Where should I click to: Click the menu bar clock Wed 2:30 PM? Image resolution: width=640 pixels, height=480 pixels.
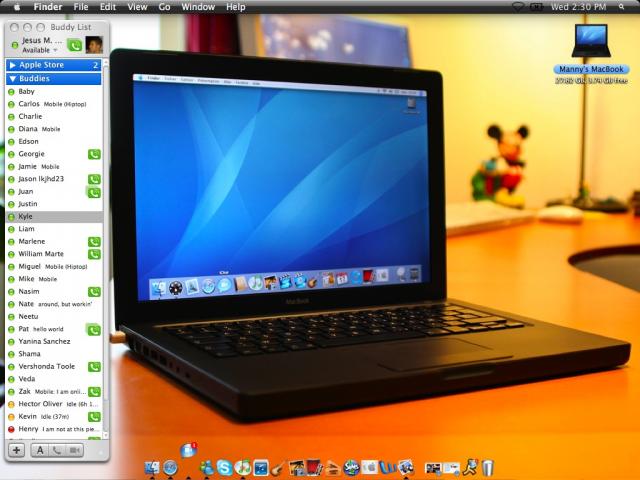[x=578, y=7]
